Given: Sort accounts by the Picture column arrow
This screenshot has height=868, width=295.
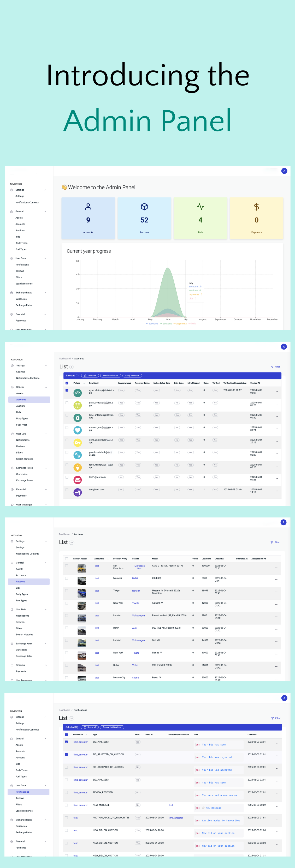Looking at the screenshot, I should click(x=84, y=383).
